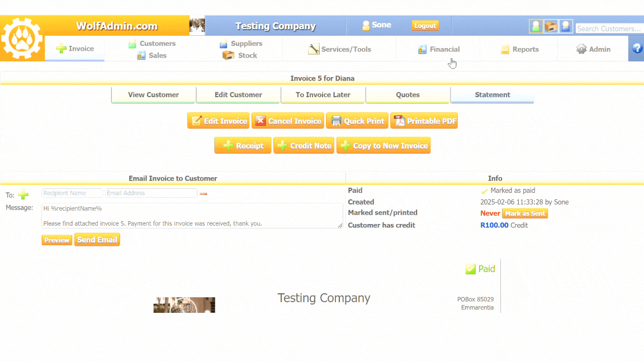Focus the Email Address field
644x362 pixels.
pyautogui.click(x=151, y=193)
